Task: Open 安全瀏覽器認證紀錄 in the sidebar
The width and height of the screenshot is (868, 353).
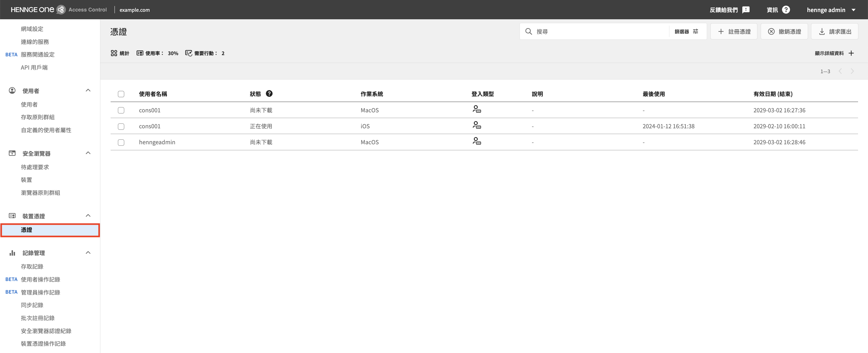Action: (46, 331)
